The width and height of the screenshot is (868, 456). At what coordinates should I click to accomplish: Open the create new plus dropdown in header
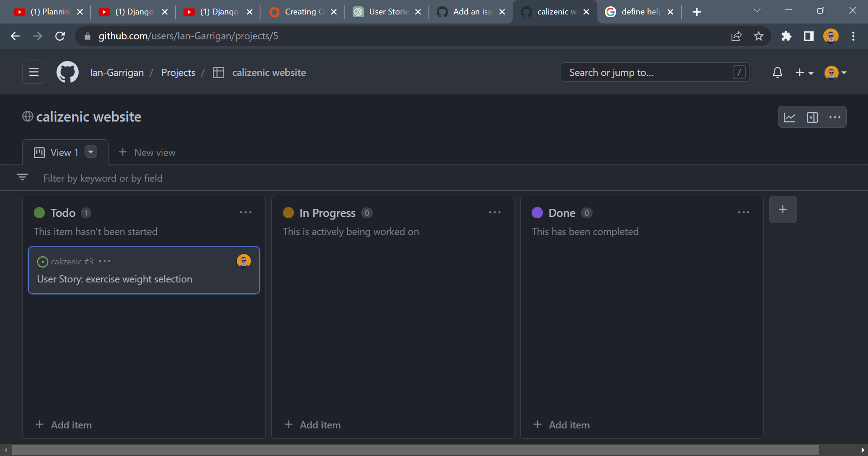pyautogui.click(x=804, y=72)
